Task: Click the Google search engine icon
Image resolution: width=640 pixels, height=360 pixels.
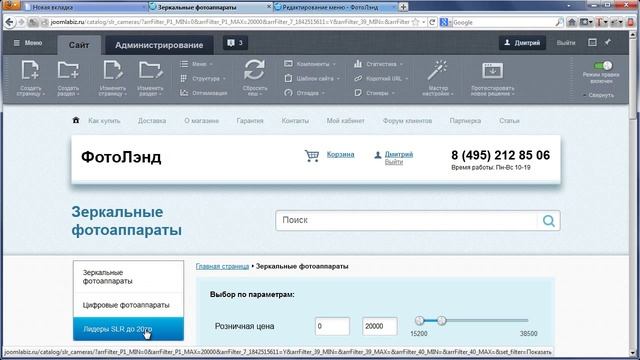Action: 444,22
